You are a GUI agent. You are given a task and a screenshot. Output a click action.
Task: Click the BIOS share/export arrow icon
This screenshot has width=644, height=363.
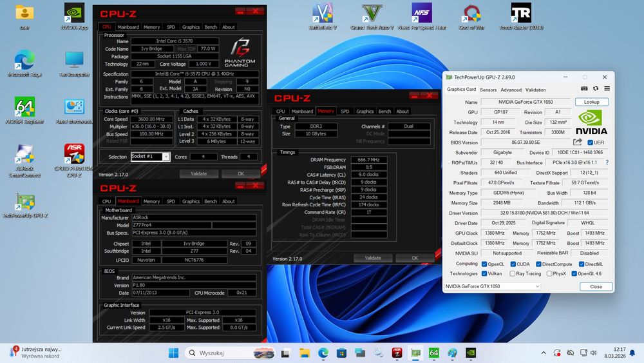[578, 142]
